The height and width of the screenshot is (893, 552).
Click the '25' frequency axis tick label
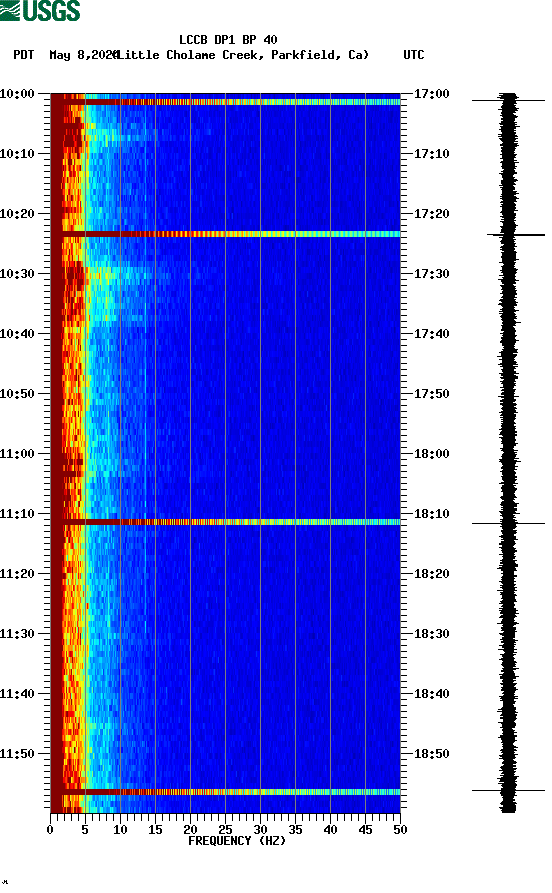pos(226,830)
